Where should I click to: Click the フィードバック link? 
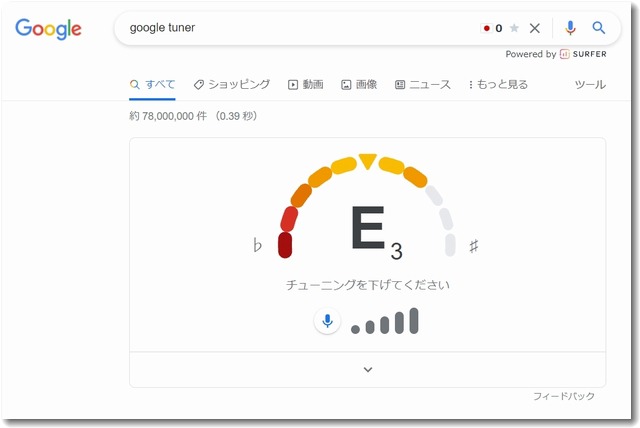tap(564, 396)
